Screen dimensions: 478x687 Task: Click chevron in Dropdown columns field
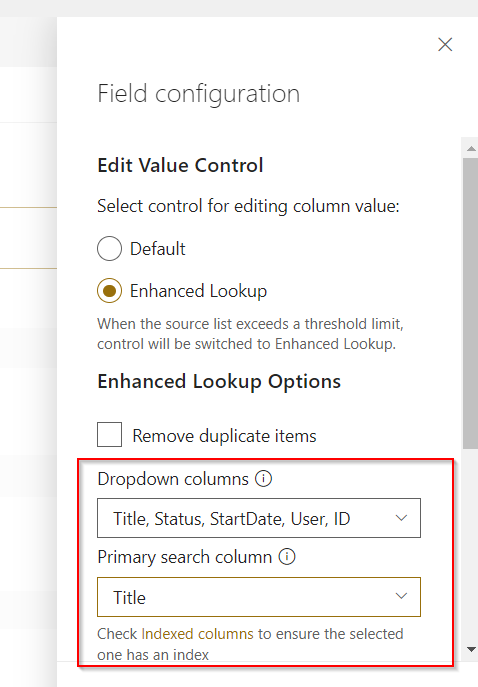pyautogui.click(x=401, y=518)
